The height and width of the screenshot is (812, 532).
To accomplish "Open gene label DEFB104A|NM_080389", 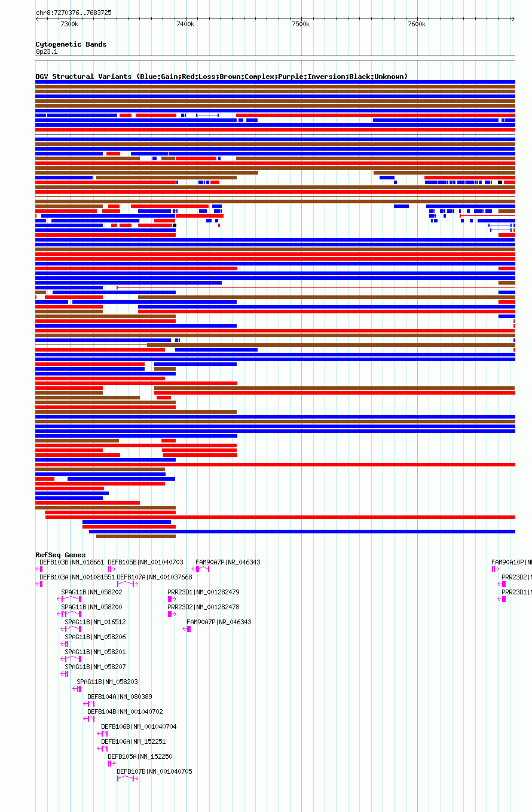I will 120,697.
